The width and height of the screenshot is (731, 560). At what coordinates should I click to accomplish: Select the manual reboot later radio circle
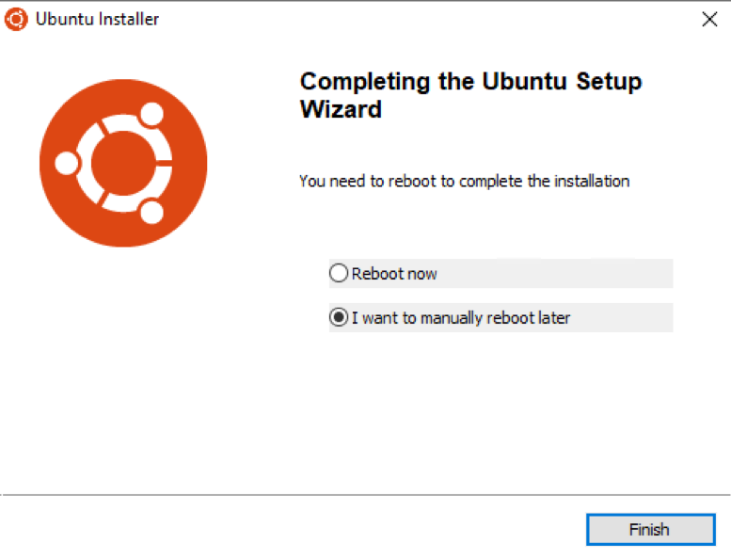tap(339, 317)
